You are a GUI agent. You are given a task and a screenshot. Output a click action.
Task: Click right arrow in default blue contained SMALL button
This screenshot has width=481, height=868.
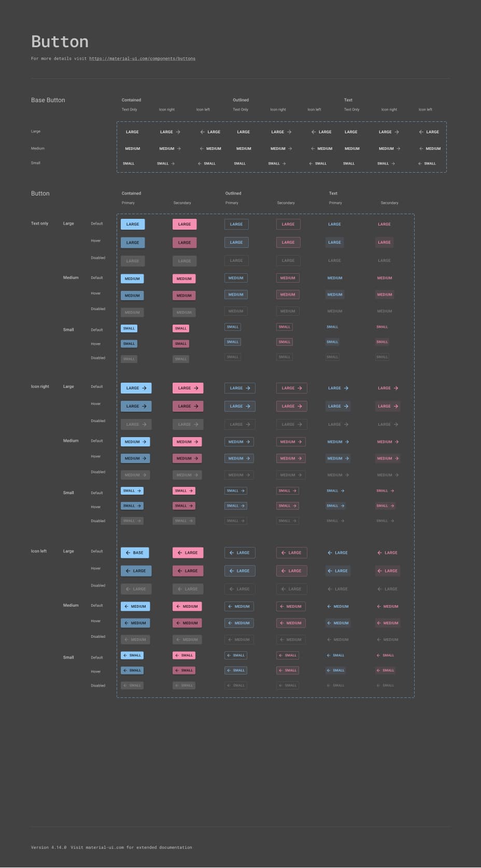click(139, 491)
